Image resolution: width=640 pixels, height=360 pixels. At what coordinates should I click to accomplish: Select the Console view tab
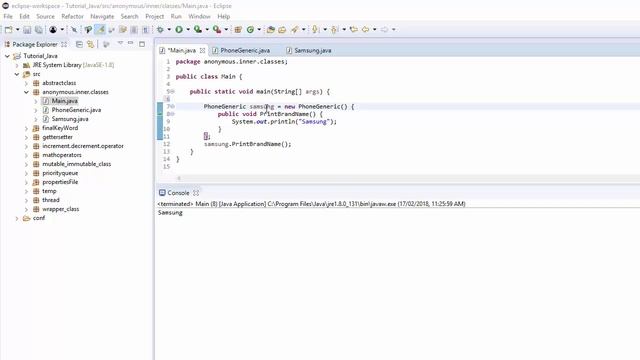pos(178,193)
